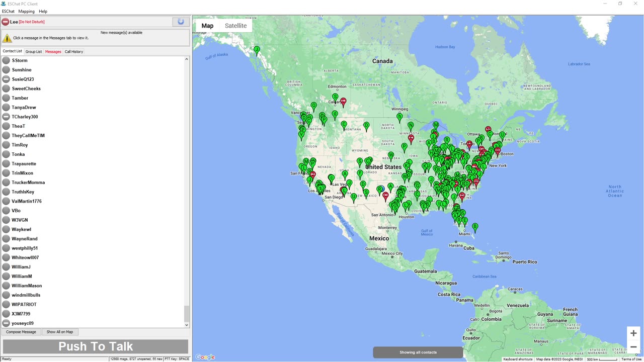Open the Call History tab

click(x=74, y=51)
